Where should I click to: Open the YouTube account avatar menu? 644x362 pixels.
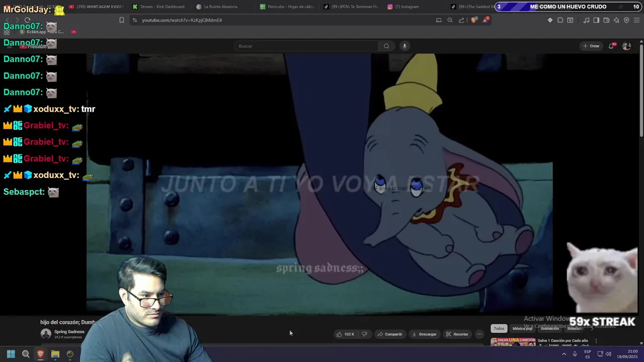click(x=626, y=46)
